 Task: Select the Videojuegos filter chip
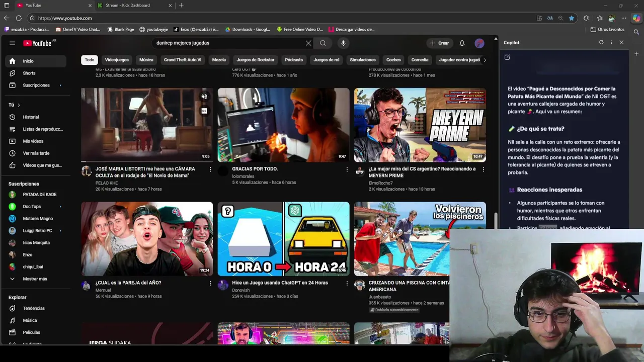pos(117,60)
